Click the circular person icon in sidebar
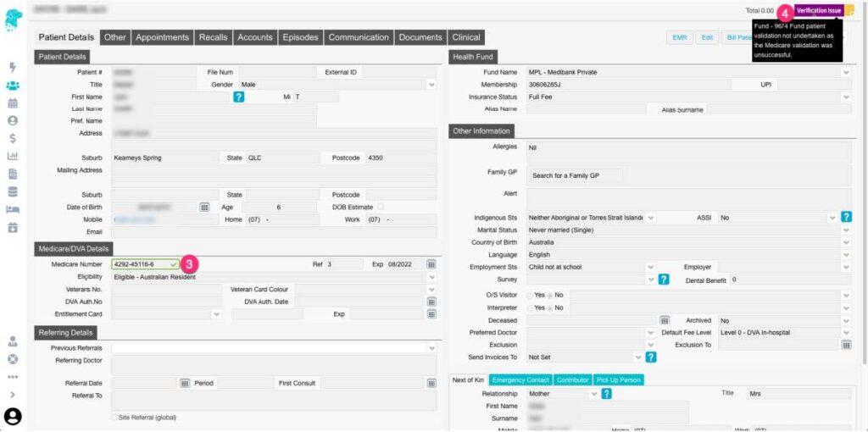 (x=12, y=120)
